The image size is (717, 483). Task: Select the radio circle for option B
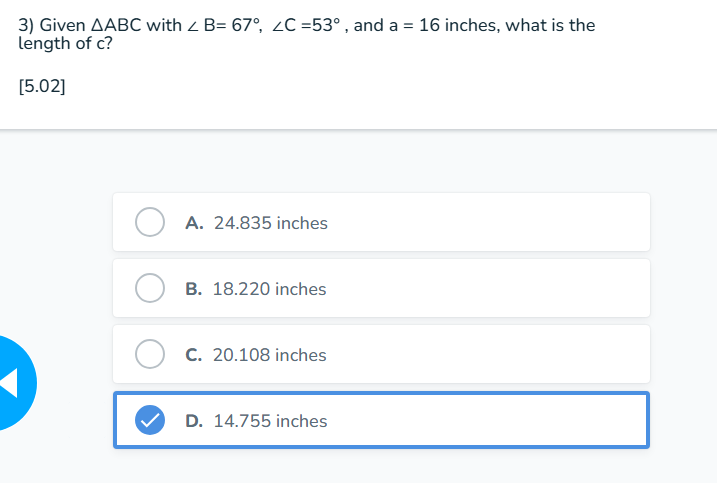click(x=150, y=288)
